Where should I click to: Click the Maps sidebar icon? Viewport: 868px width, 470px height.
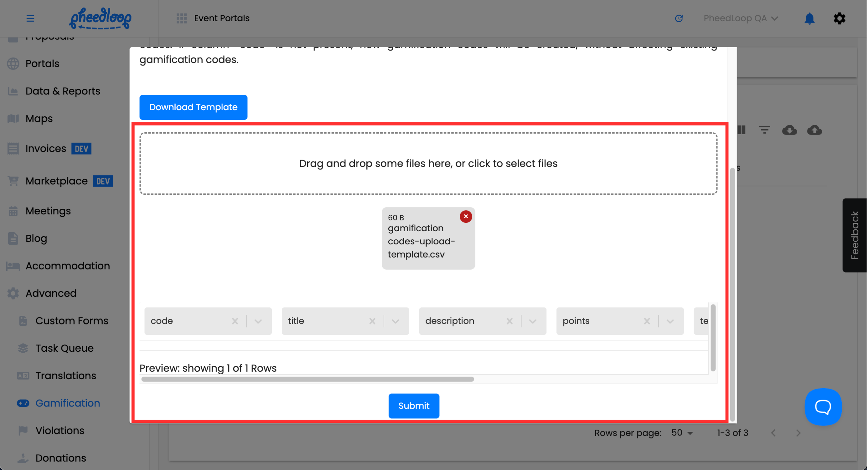tap(13, 119)
